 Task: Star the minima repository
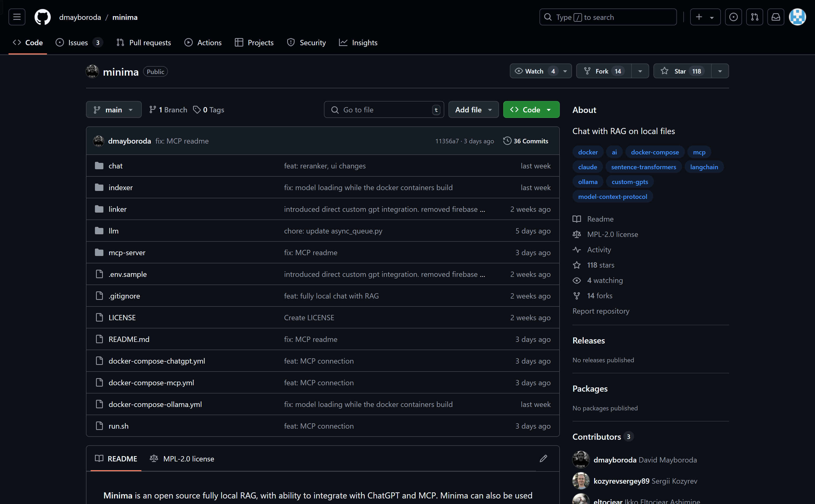point(682,71)
